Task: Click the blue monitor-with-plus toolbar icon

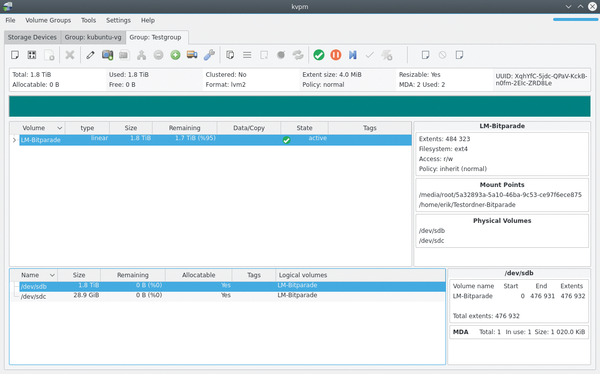Action: pyautogui.click(x=108, y=55)
